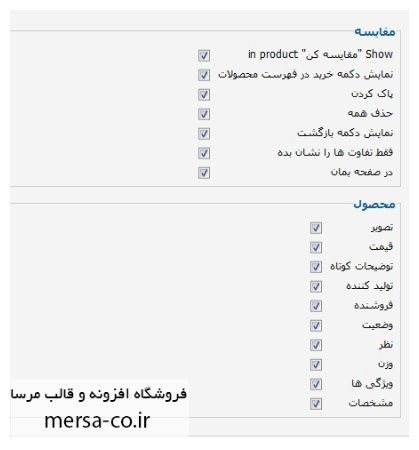Uncheck 'نمایش دکمه خرید در فهرست محصولات' checkbox
This screenshot has height=450, width=419.
click(204, 75)
